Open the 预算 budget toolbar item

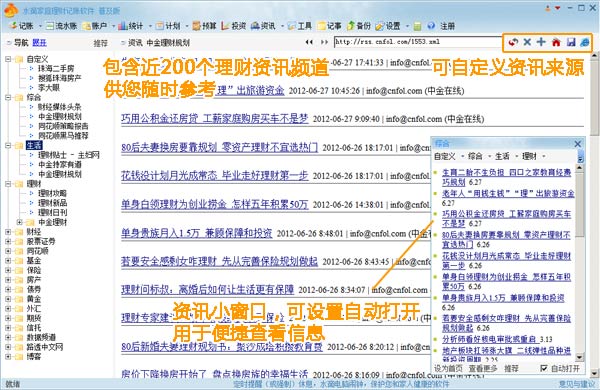[x=204, y=26]
